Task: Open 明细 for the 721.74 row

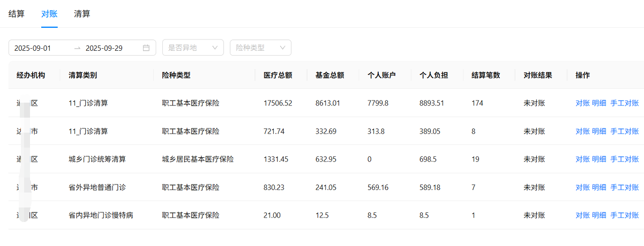Action: coord(599,131)
